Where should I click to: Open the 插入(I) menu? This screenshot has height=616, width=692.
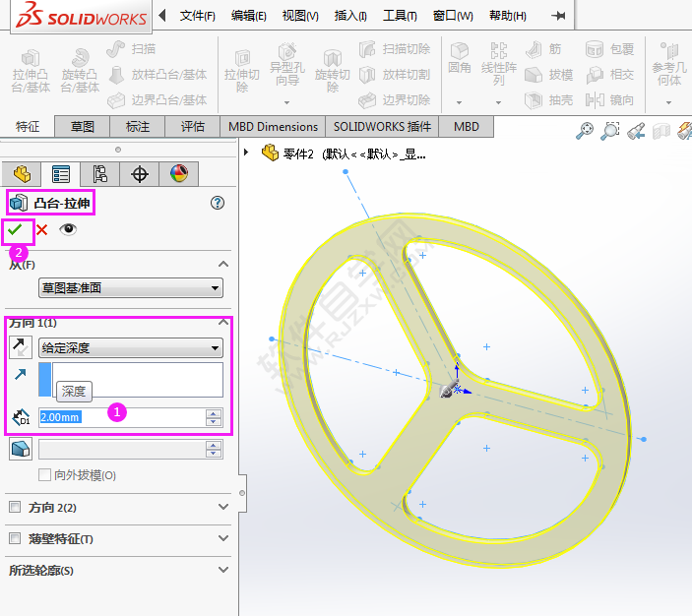click(350, 16)
